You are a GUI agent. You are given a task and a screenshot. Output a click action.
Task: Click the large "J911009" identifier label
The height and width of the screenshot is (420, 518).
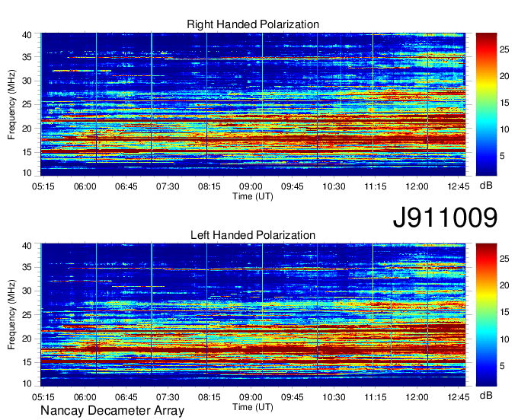click(x=445, y=218)
